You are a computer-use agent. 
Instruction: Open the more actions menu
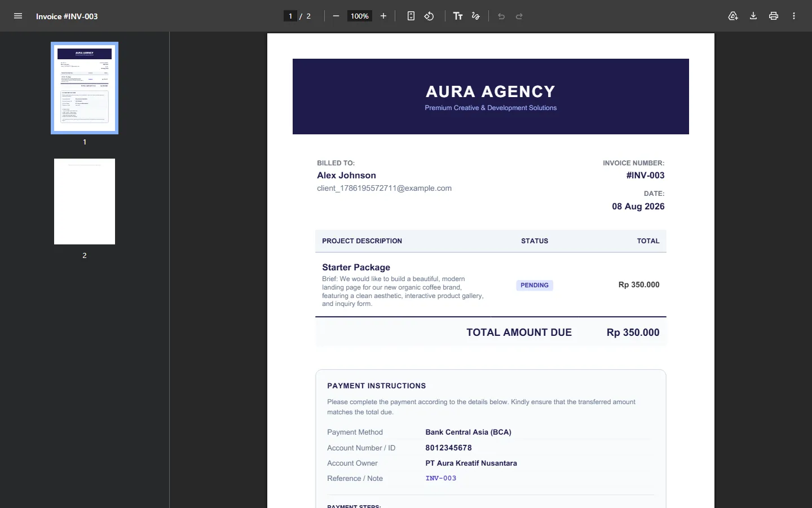tap(794, 16)
